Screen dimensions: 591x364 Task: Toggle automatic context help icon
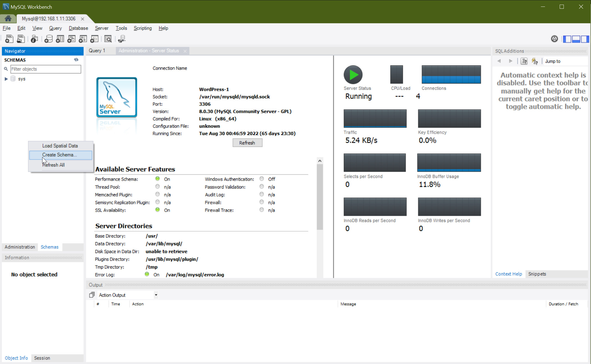click(535, 61)
